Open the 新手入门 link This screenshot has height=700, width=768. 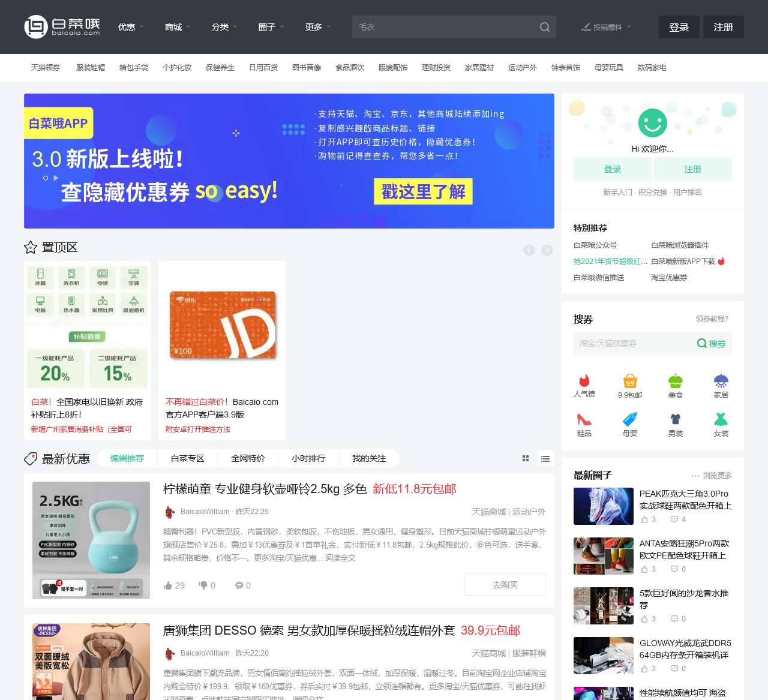pos(618,193)
